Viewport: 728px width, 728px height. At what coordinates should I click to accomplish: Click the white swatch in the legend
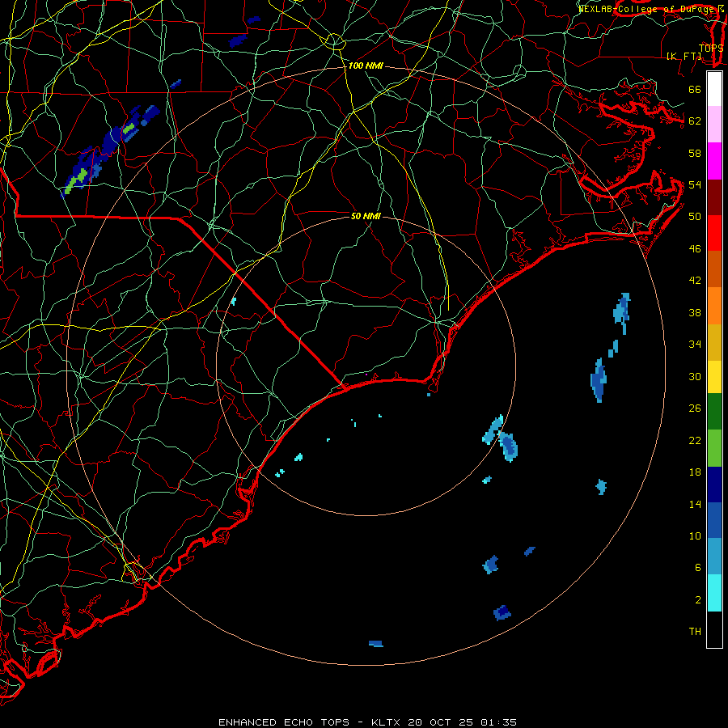tap(714, 89)
